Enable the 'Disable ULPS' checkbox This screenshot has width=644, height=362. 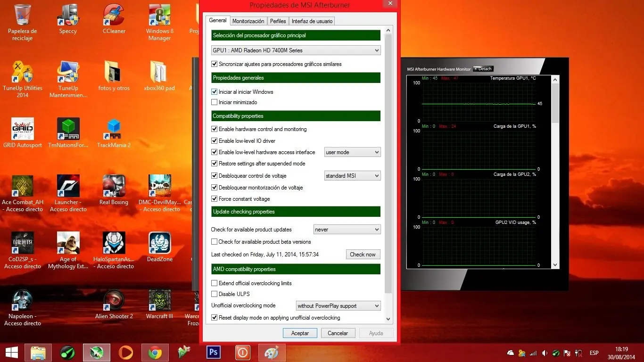click(x=215, y=294)
